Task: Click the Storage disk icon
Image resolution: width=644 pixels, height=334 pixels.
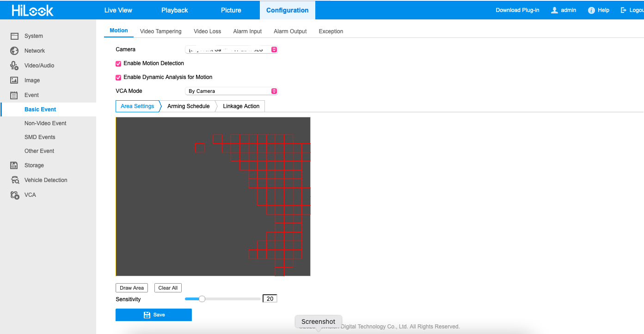Action: [x=14, y=165]
